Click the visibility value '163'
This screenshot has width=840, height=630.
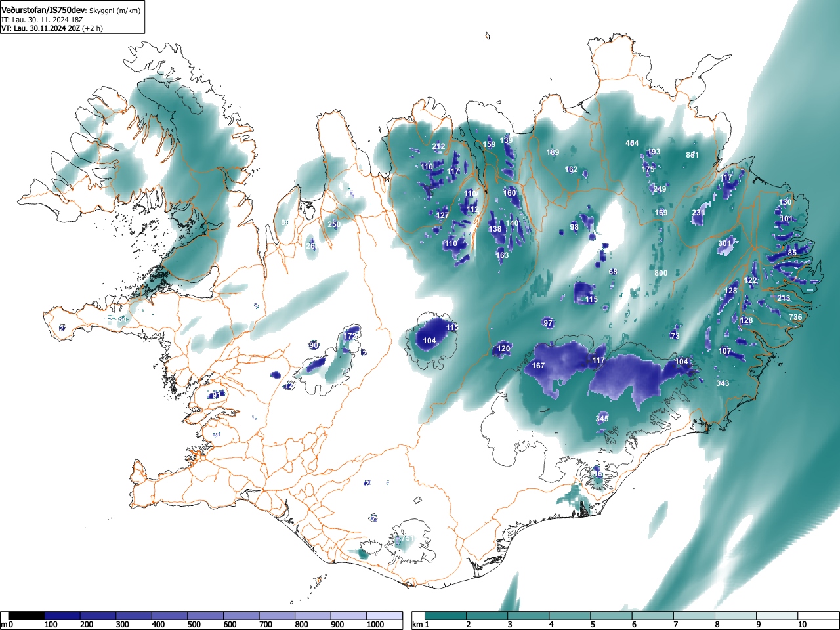click(502, 255)
